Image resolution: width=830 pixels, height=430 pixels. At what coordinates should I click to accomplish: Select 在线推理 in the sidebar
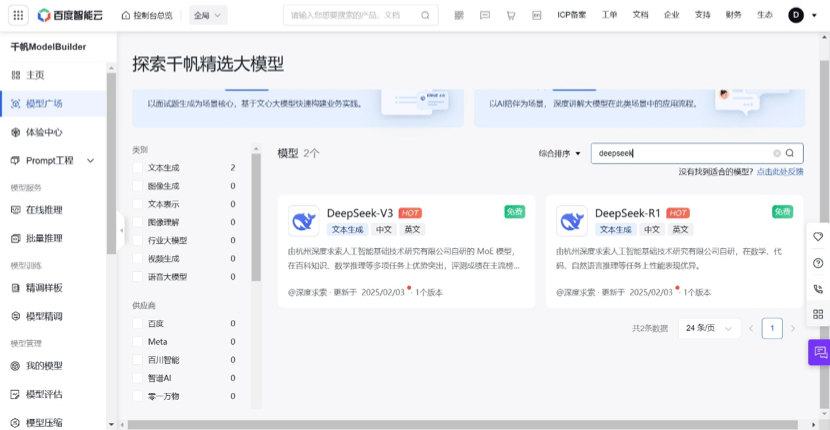[x=44, y=210]
